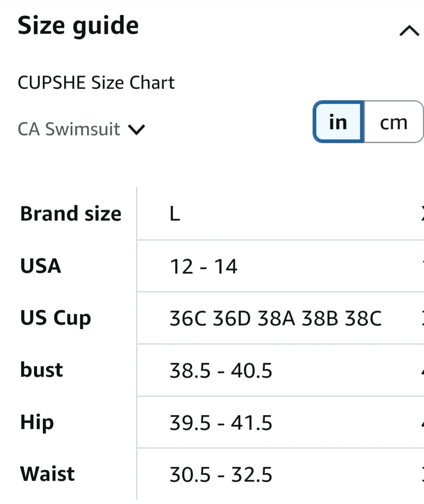Select the Hip row header
424x504 pixels.
[x=37, y=422]
